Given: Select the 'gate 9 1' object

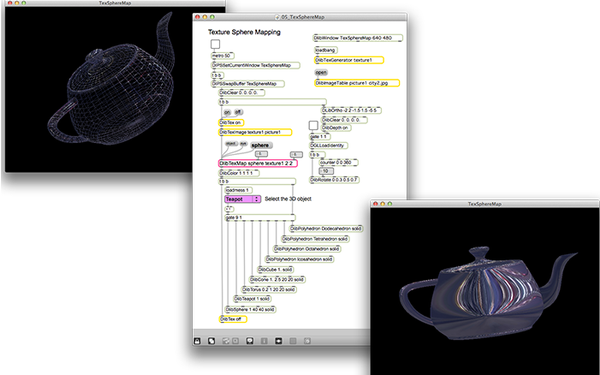Looking at the screenshot, I should pos(260,217).
